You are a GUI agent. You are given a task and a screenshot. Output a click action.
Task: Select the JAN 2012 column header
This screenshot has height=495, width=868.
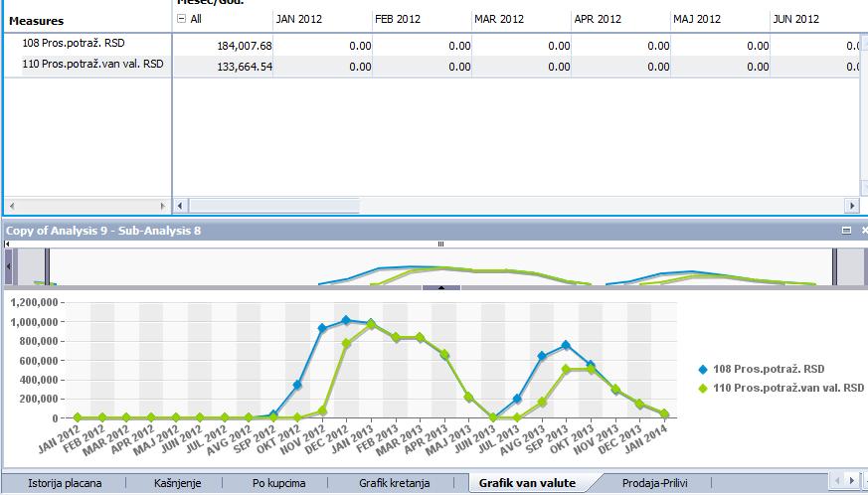[299, 19]
